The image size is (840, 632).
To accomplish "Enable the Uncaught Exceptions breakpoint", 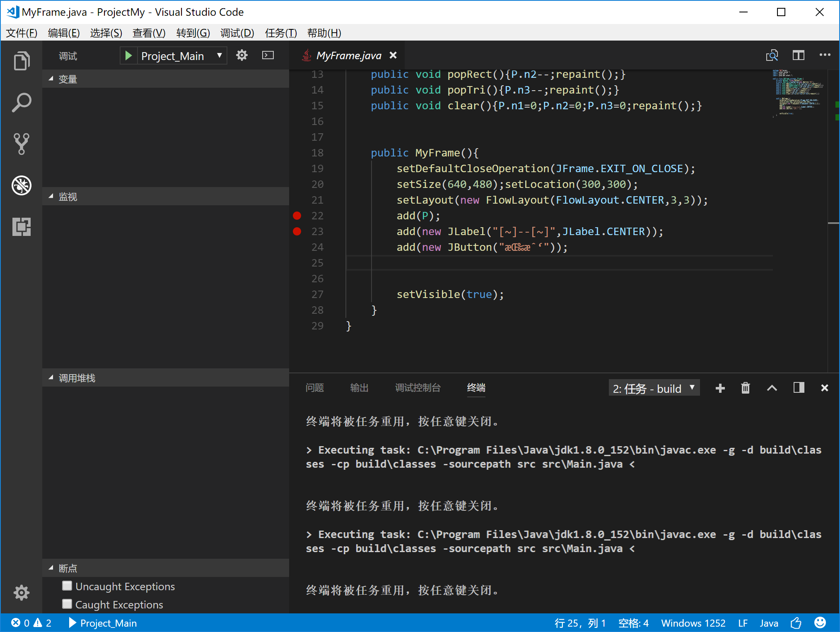I will (67, 586).
